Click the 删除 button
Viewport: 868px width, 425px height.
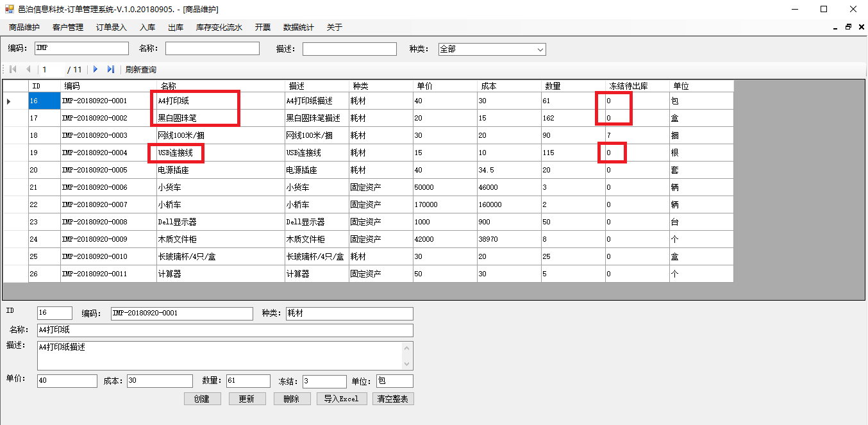[292, 399]
